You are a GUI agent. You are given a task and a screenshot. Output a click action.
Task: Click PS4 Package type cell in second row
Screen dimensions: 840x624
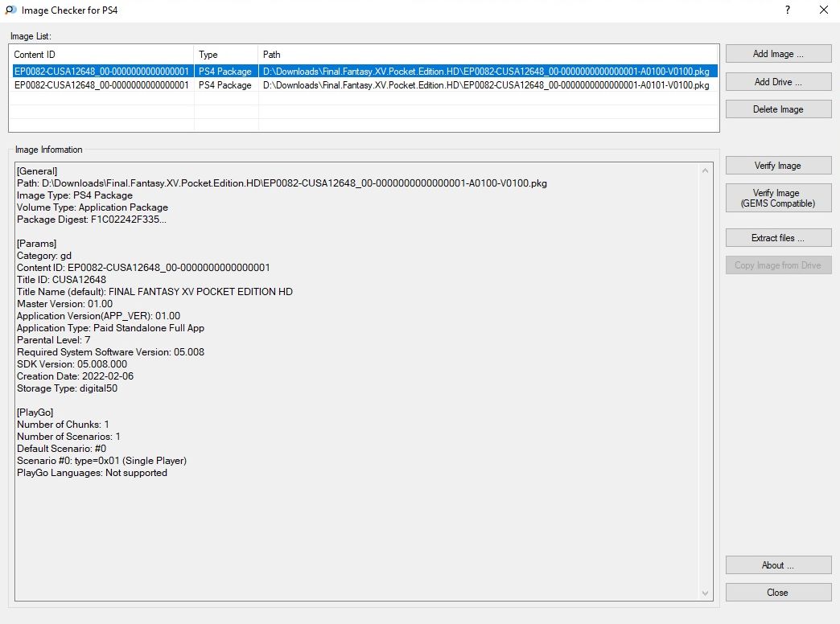225,85
